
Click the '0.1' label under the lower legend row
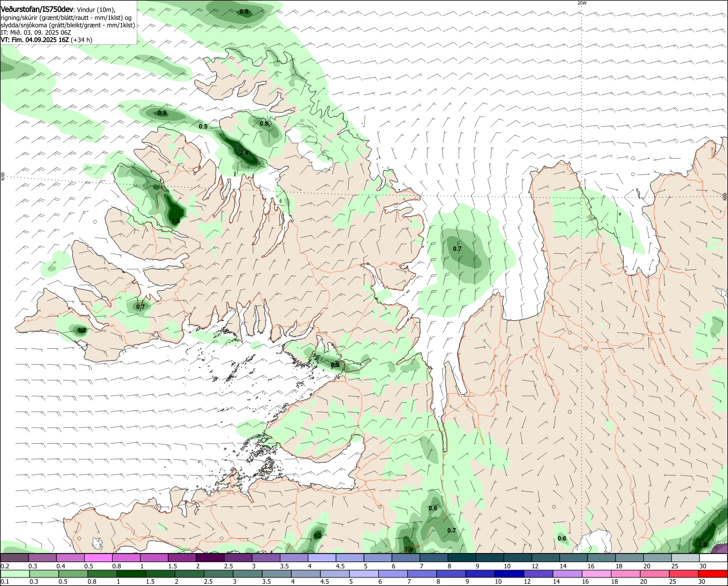point(5,582)
